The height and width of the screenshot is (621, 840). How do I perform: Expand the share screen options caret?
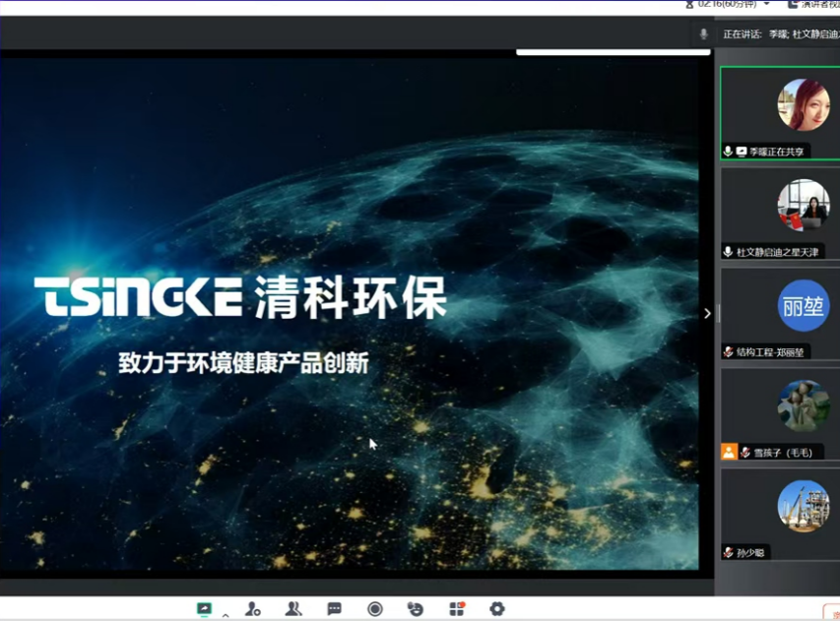(x=226, y=615)
